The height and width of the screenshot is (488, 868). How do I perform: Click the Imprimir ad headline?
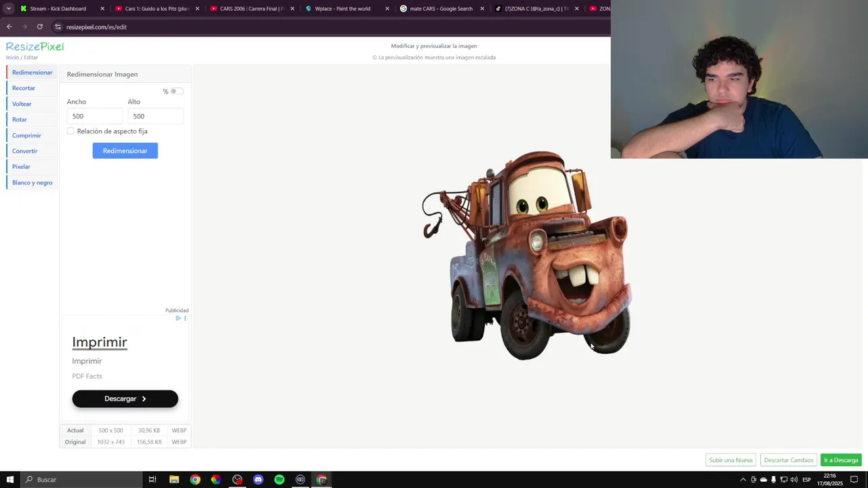[100, 342]
